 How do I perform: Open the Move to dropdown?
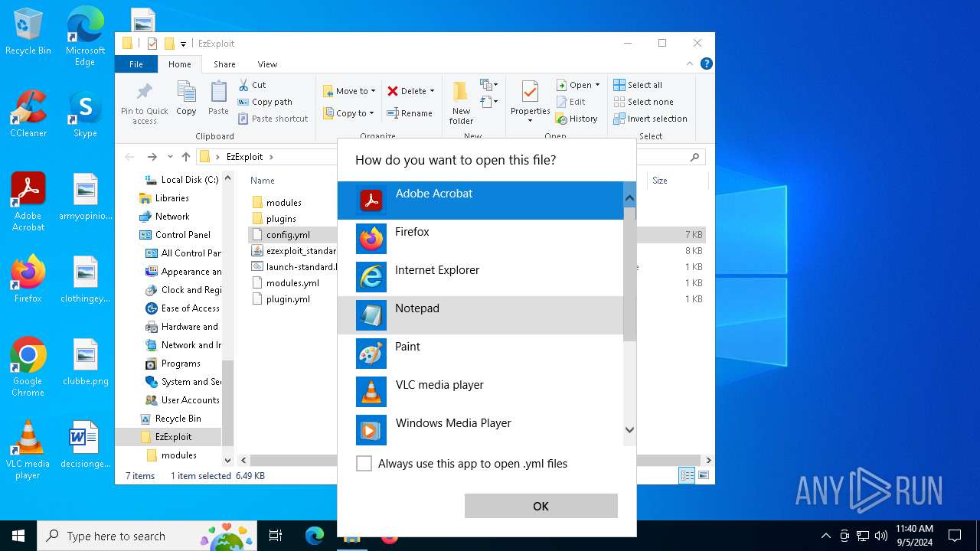(349, 91)
